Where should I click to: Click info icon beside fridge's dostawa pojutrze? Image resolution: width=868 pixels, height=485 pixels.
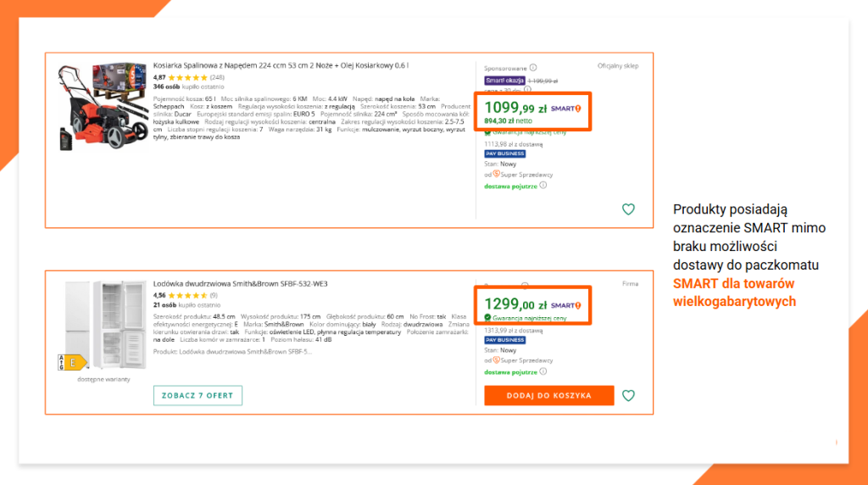[x=543, y=371]
